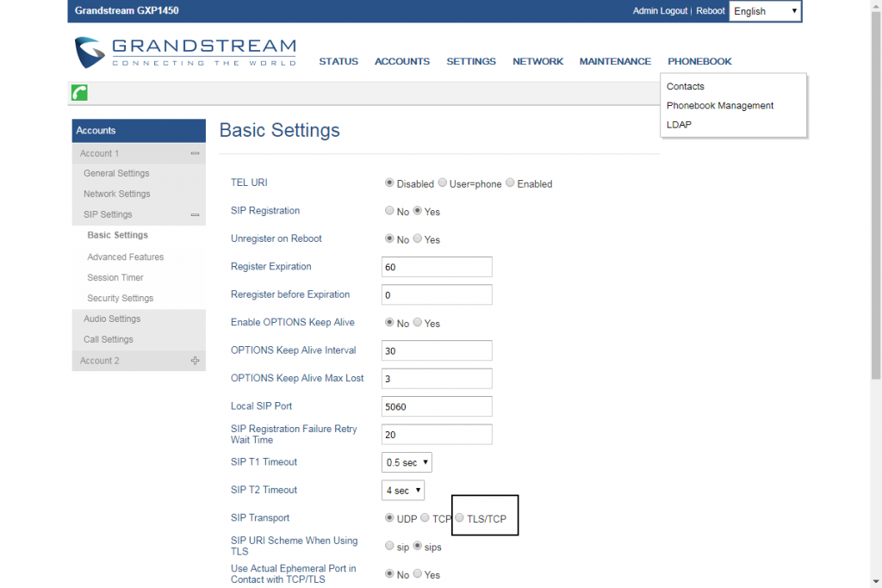Open the PHONEBOOK menu

(x=699, y=61)
